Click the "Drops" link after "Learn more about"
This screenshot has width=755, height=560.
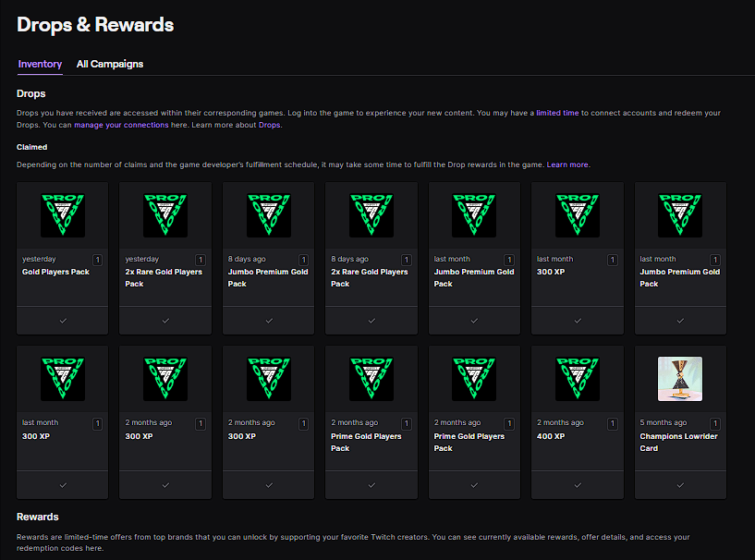coord(269,125)
